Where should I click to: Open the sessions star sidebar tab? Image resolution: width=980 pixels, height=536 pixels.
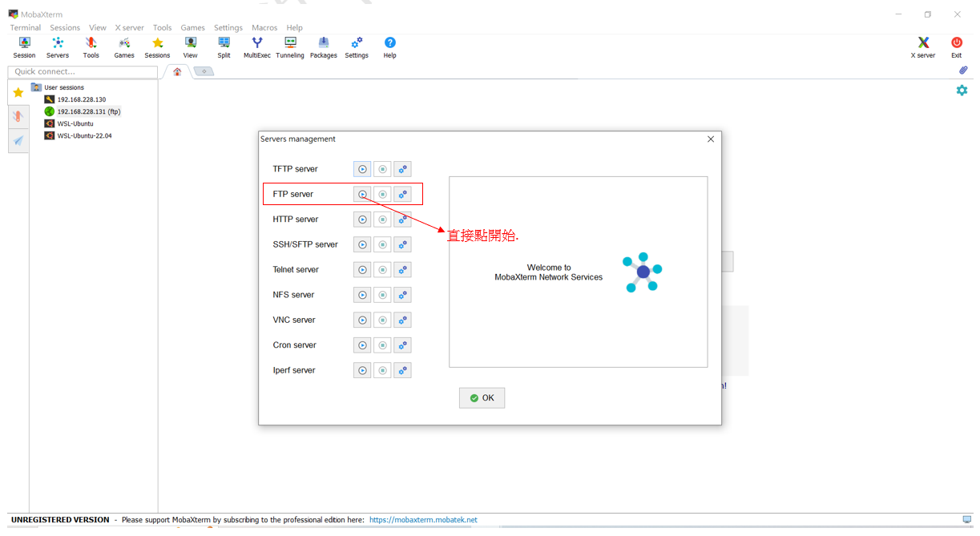pos(18,92)
